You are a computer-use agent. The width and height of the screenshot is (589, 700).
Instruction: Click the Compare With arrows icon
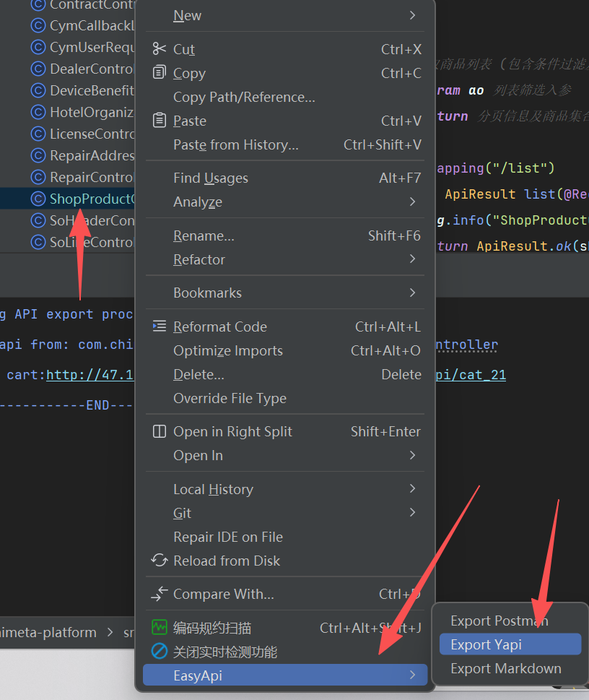pos(160,595)
